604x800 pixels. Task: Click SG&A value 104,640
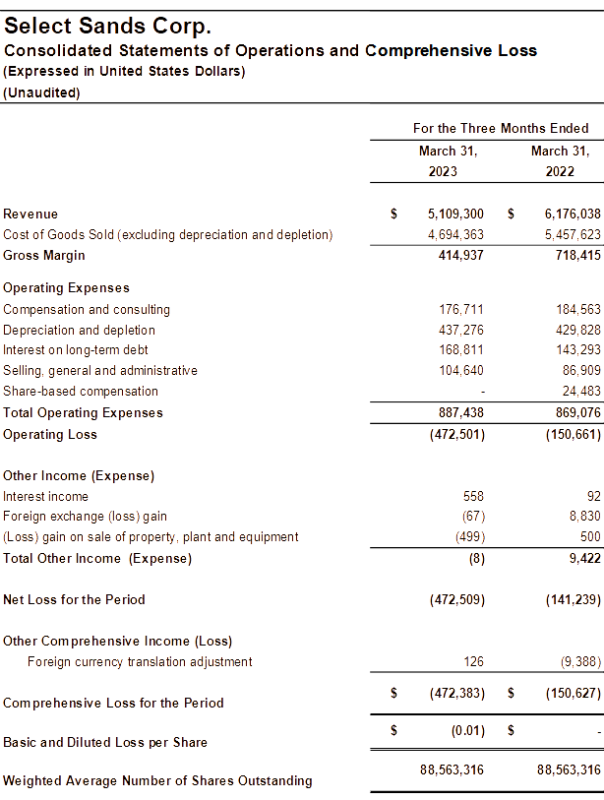tap(461, 370)
